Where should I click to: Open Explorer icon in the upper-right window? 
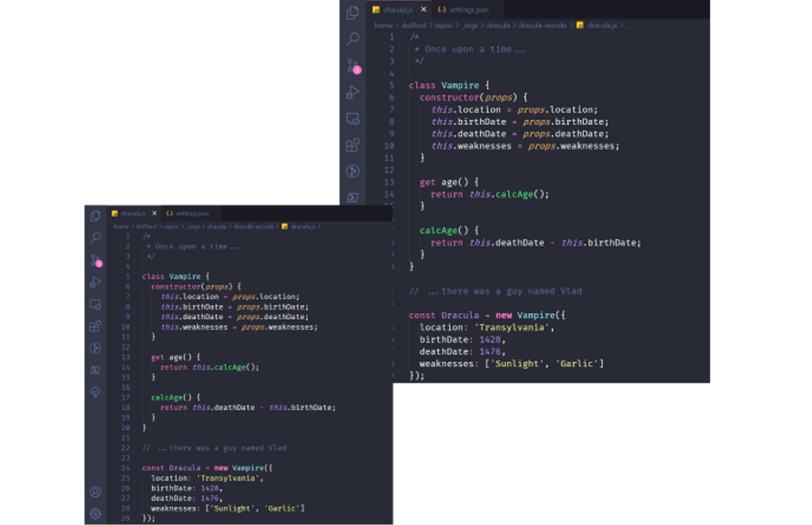tap(353, 13)
